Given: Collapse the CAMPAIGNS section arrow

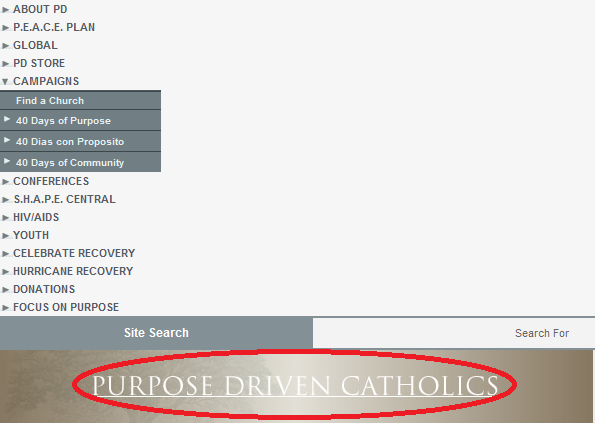Looking at the screenshot, I should tap(5, 82).
